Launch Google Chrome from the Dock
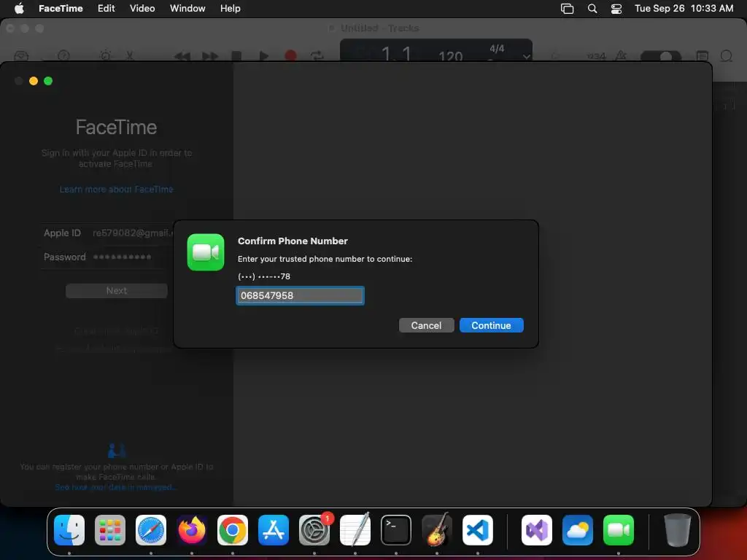Image resolution: width=747 pixels, height=560 pixels. pos(233,530)
